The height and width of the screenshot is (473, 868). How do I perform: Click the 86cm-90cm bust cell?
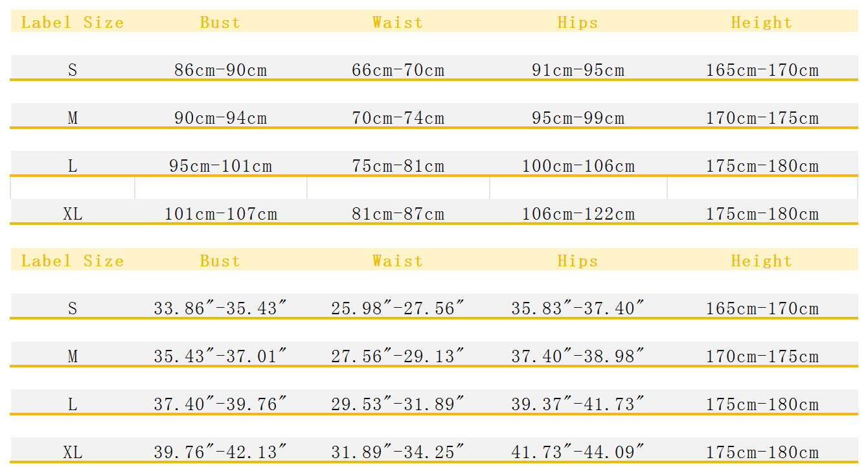point(220,70)
